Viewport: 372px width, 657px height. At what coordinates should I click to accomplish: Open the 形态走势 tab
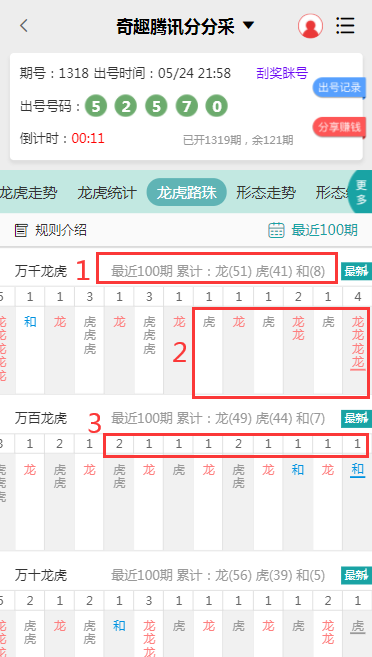point(266,193)
